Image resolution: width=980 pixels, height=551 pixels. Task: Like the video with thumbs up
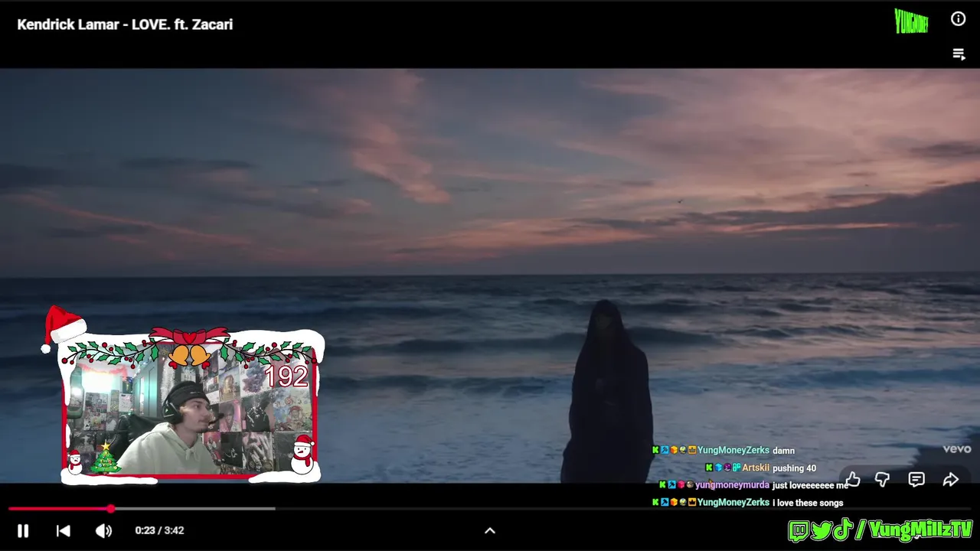(853, 480)
